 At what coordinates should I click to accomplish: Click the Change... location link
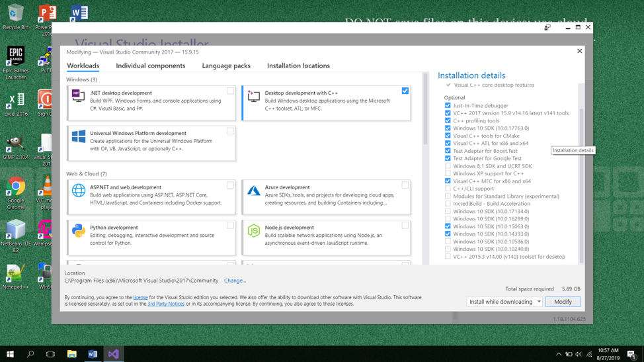235,281
